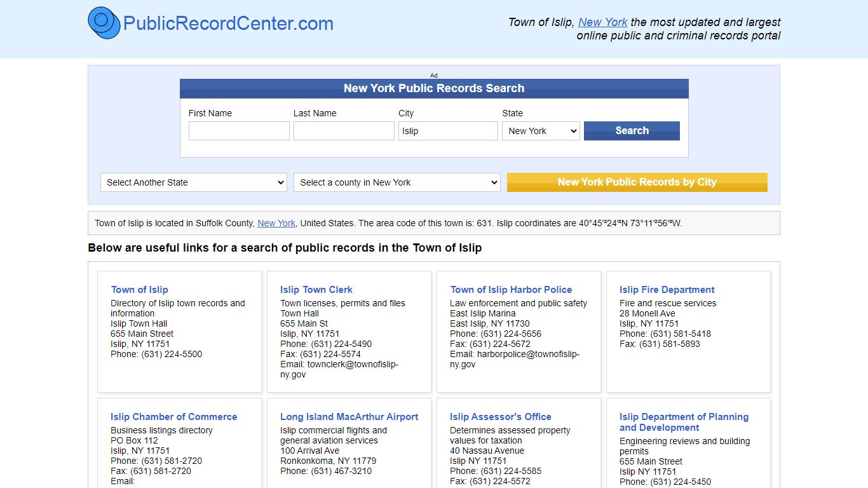868x488 pixels.
Task: Focus the First Name input field
Action: coord(239,131)
